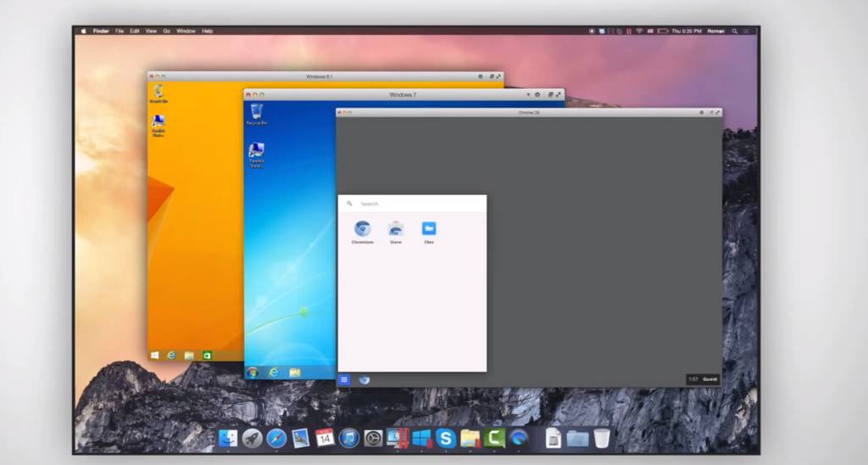Open the Recycle Bin on Windows 7 desktop
Screen dimensions: 868x465
pyautogui.click(x=256, y=115)
